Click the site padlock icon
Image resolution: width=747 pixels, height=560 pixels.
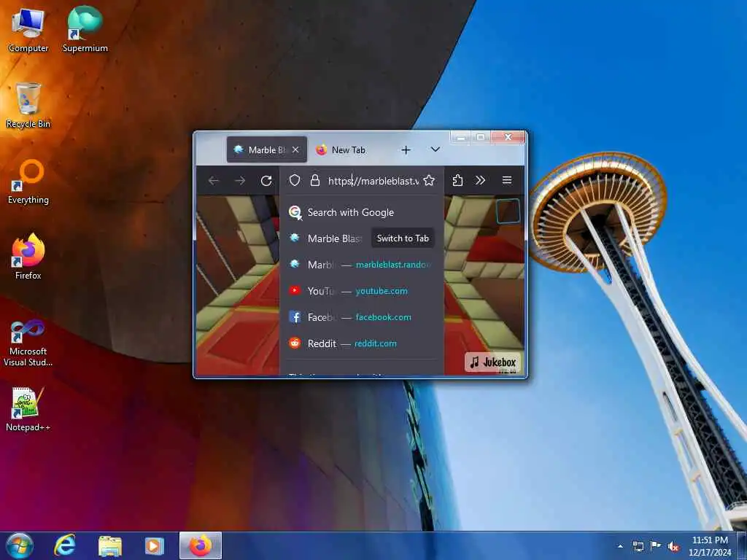click(315, 181)
